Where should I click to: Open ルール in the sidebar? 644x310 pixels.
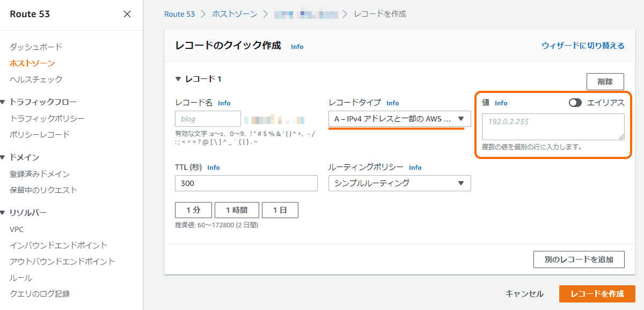point(21,278)
